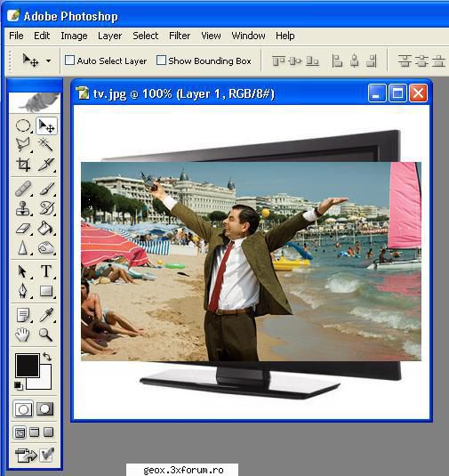The image size is (449, 476).
Task: Select the Magic Wand tool
Action: (x=46, y=144)
